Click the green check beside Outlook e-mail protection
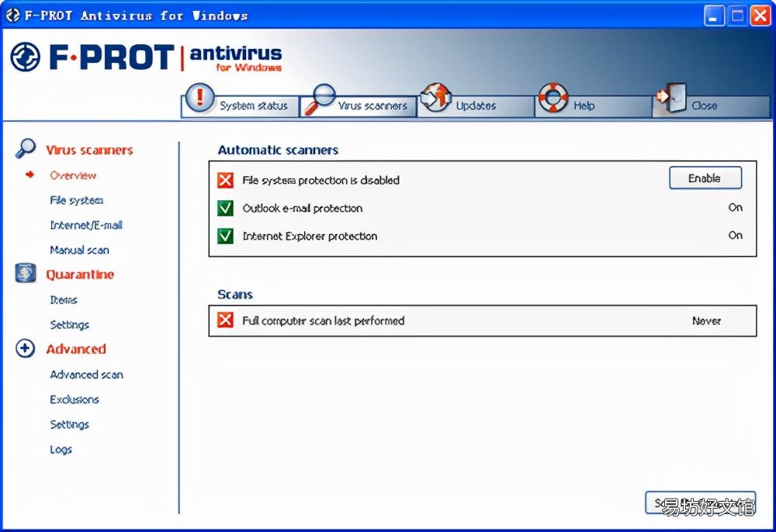This screenshot has height=532, width=776. pos(225,208)
